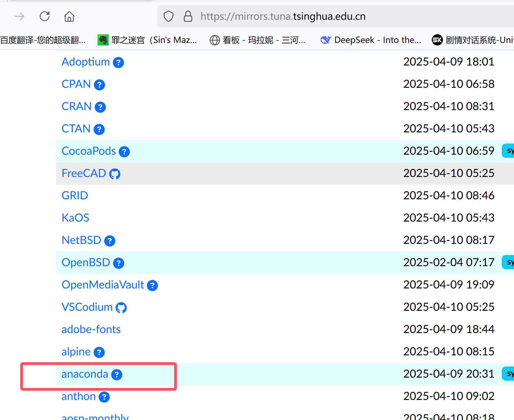Open the anaconda mirror link
The height and width of the screenshot is (420, 514).
click(85, 374)
